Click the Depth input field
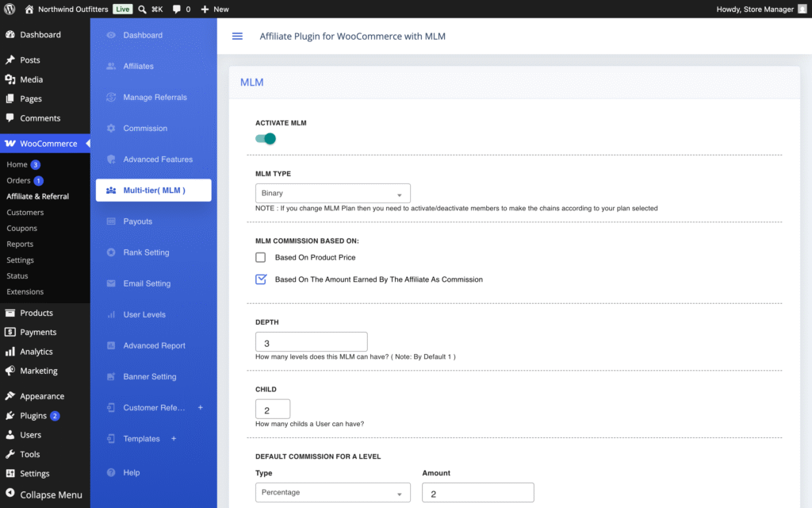This screenshot has width=812, height=508. click(311, 342)
